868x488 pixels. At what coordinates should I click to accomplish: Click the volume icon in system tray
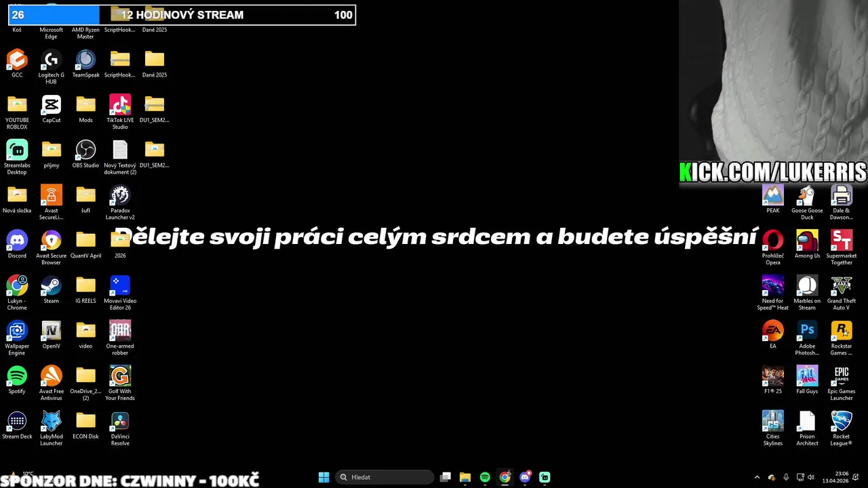811,477
